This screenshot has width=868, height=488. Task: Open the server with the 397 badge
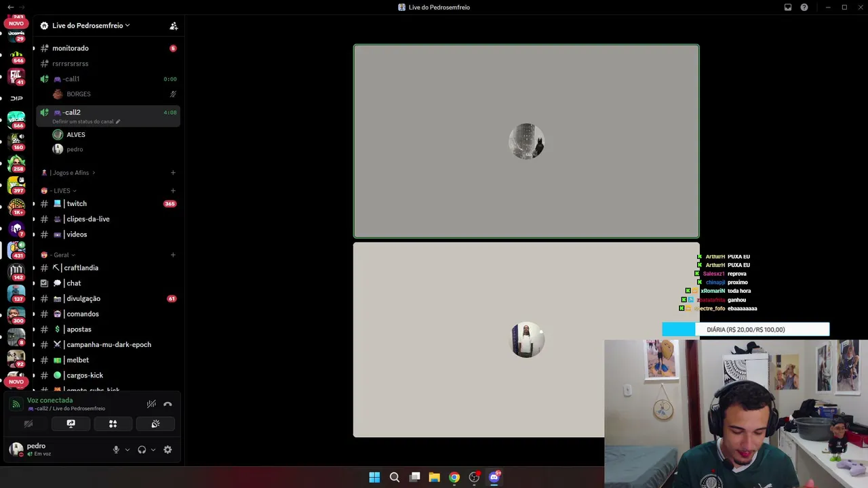16,185
